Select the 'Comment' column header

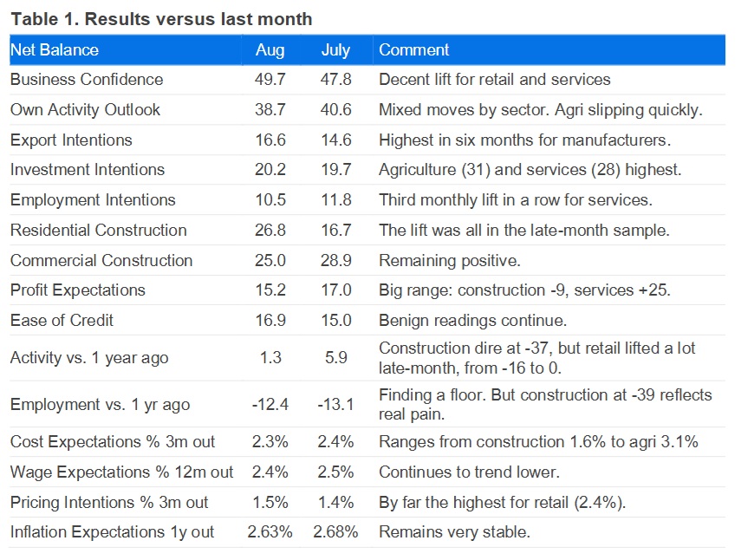click(x=414, y=49)
